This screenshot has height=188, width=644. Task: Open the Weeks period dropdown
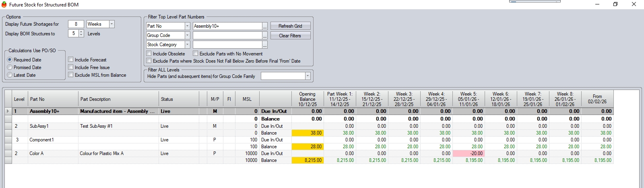click(x=112, y=25)
